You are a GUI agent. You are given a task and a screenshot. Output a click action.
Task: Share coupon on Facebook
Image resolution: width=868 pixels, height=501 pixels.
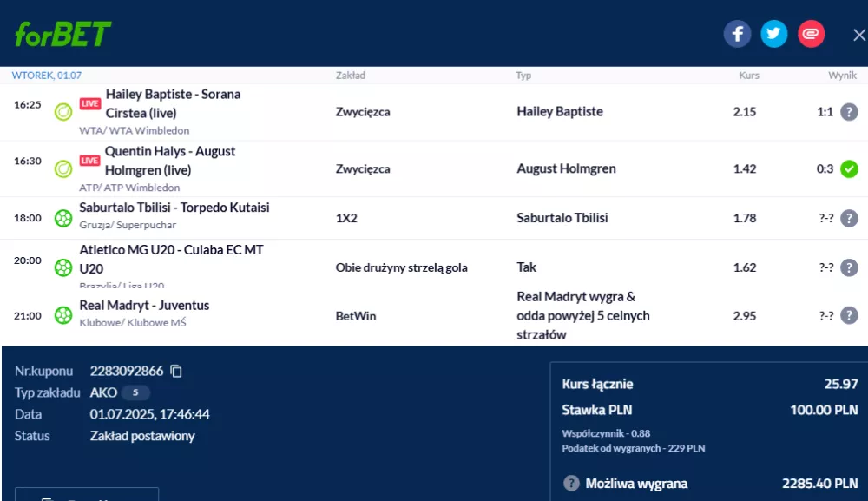coord(737,34)
